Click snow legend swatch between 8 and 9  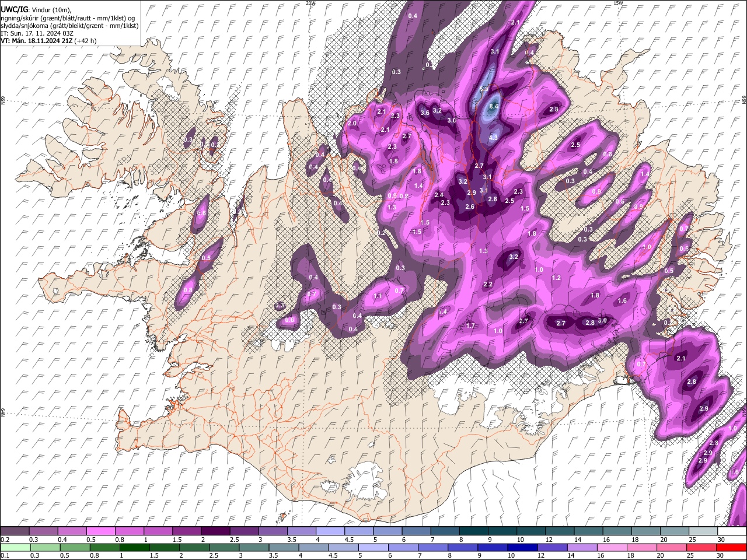[x=474, y=531]
